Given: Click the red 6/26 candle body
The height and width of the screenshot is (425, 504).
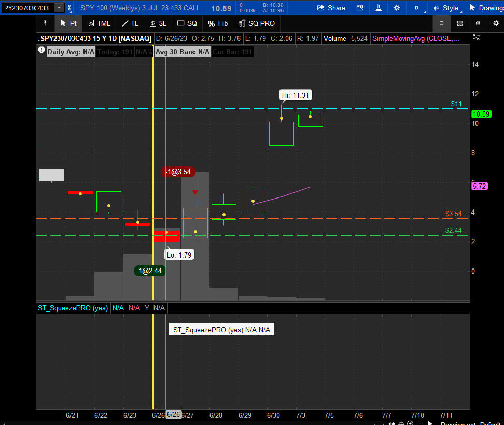Looking at the screenshot, I should 166,236.
